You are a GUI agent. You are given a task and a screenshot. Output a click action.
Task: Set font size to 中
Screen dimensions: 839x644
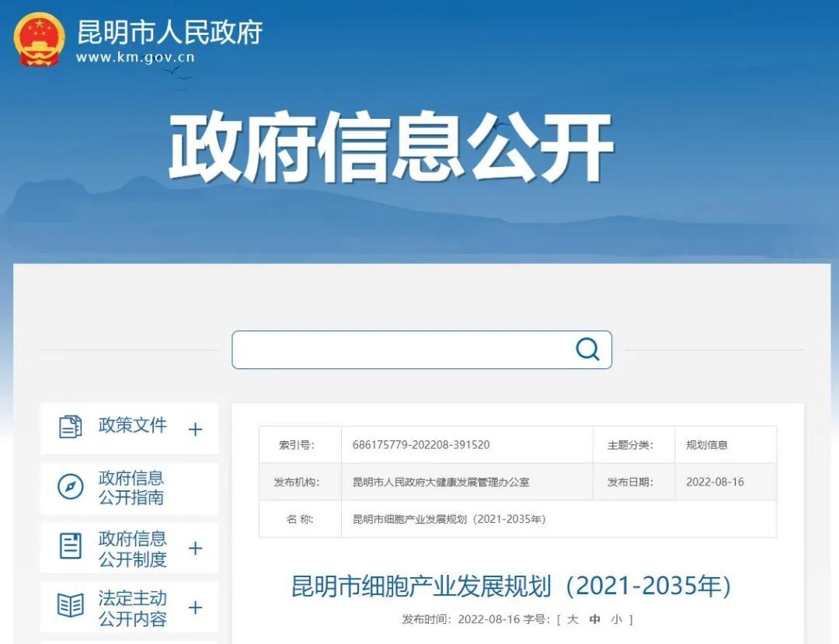tap(594, 619)
